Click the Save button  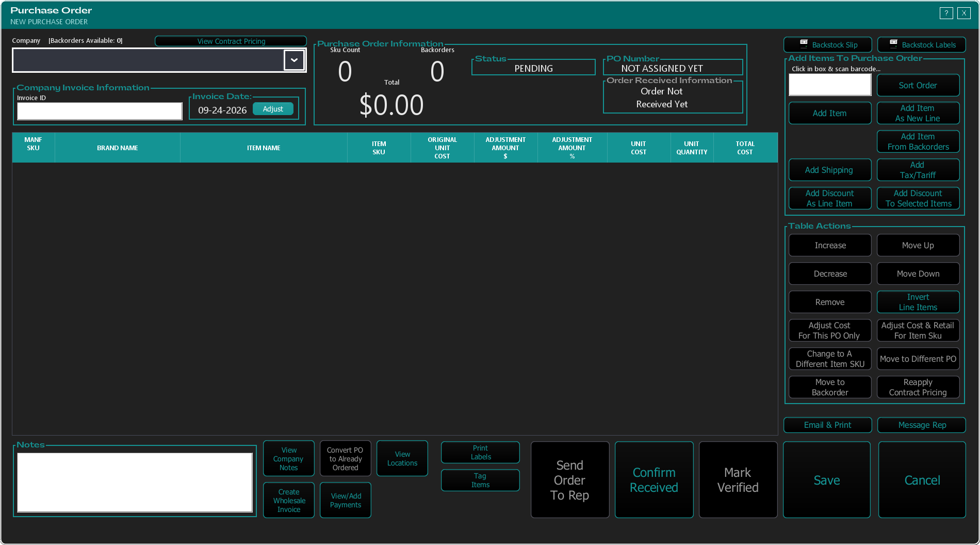[x=827, y=480]
